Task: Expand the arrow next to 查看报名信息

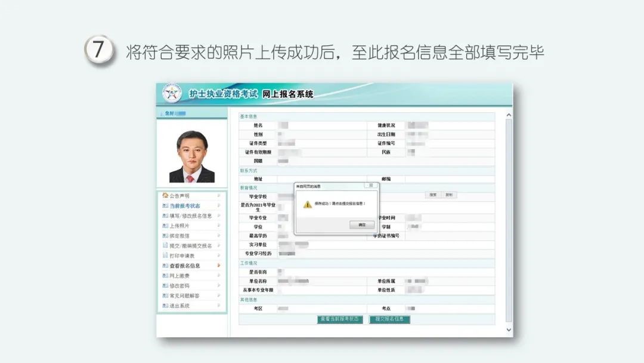Action: (219, 266)
